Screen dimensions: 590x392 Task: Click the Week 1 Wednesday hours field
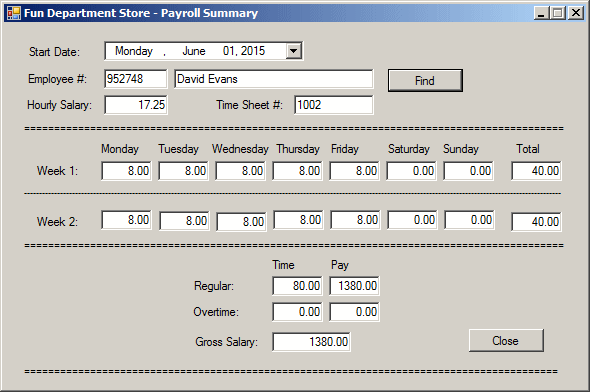[241, 171]
